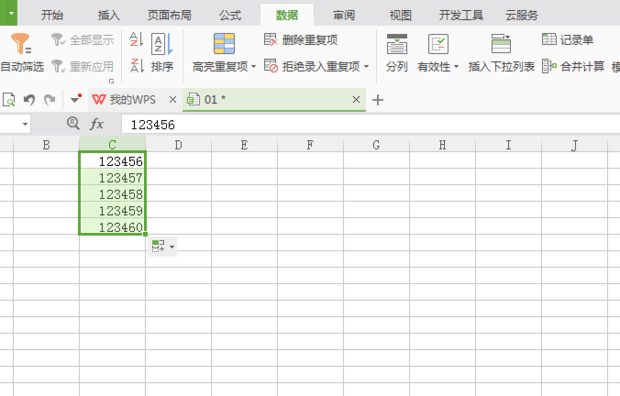This screenshot has height=396, width=620.
Task: Open the 排序 sort dialog icon
Action: [x=162, y=44]
